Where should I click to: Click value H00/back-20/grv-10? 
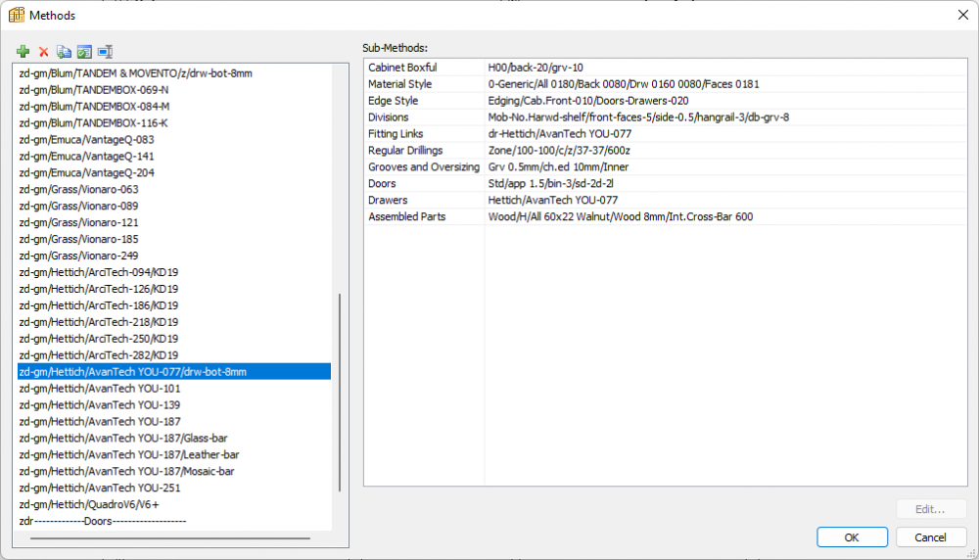[x=536, y=68]
